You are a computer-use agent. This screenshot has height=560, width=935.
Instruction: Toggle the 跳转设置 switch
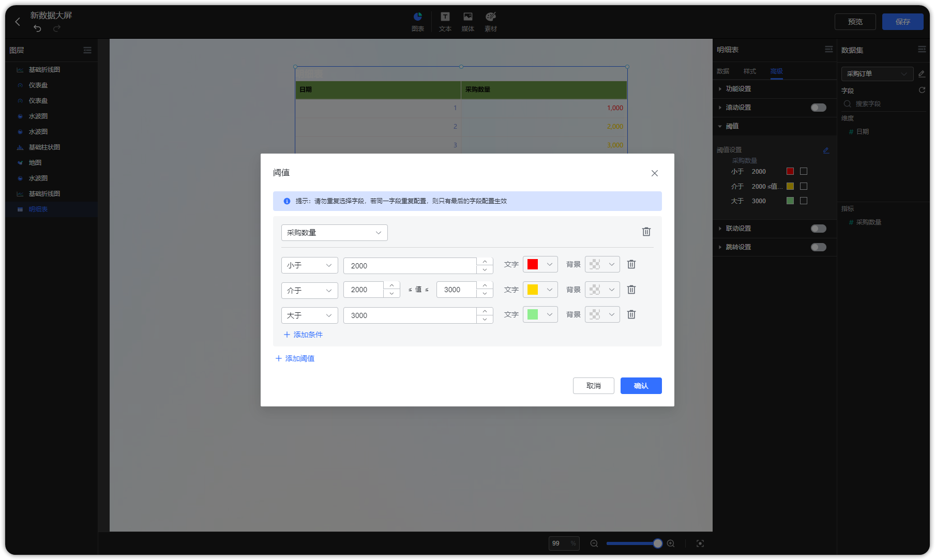pos(819,247)
